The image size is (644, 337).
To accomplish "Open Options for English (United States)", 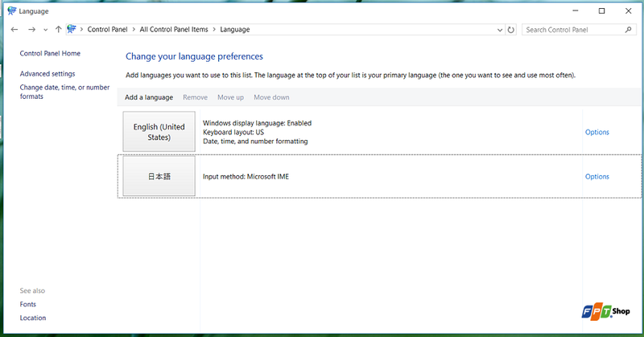I will [x=597, y=132].
